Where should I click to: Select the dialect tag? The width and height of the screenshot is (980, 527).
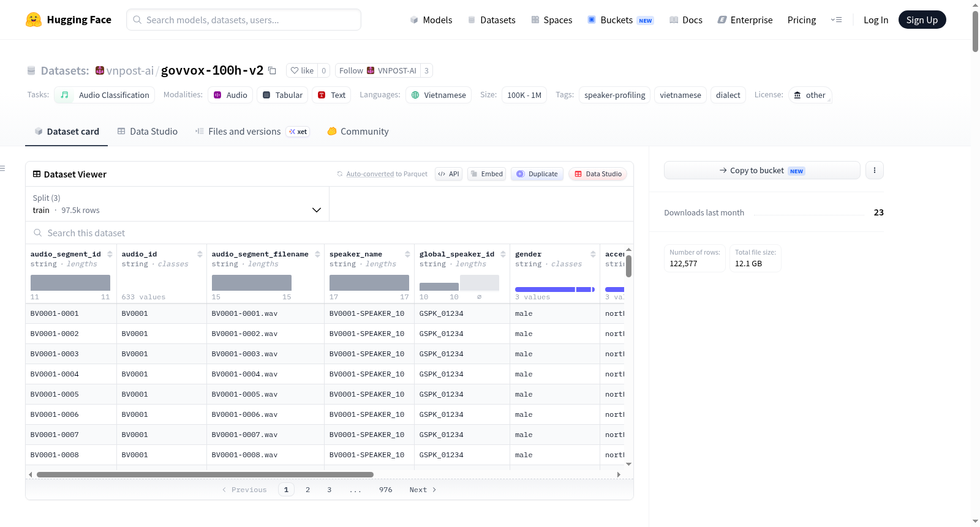tap(728, 95)
